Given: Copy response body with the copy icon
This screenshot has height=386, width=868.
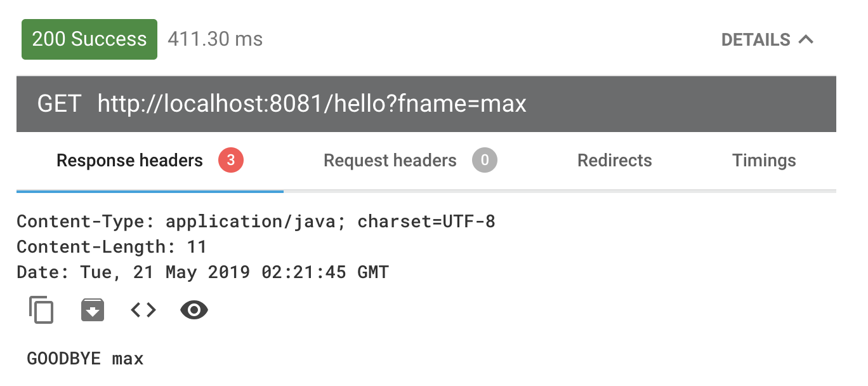Looking at the screenshot, I should coord(41,310).
